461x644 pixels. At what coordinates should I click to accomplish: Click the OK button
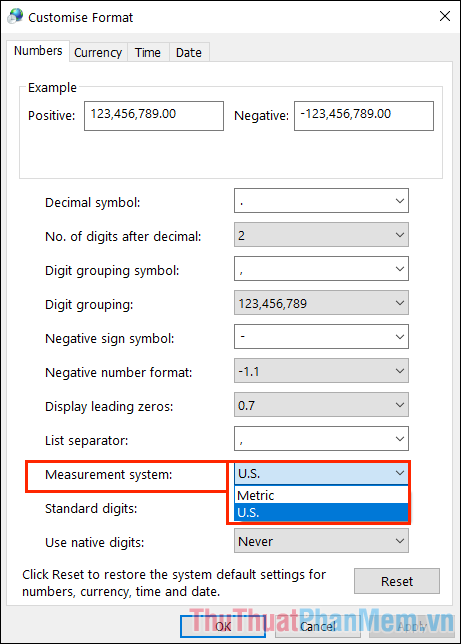coord(223,626)
